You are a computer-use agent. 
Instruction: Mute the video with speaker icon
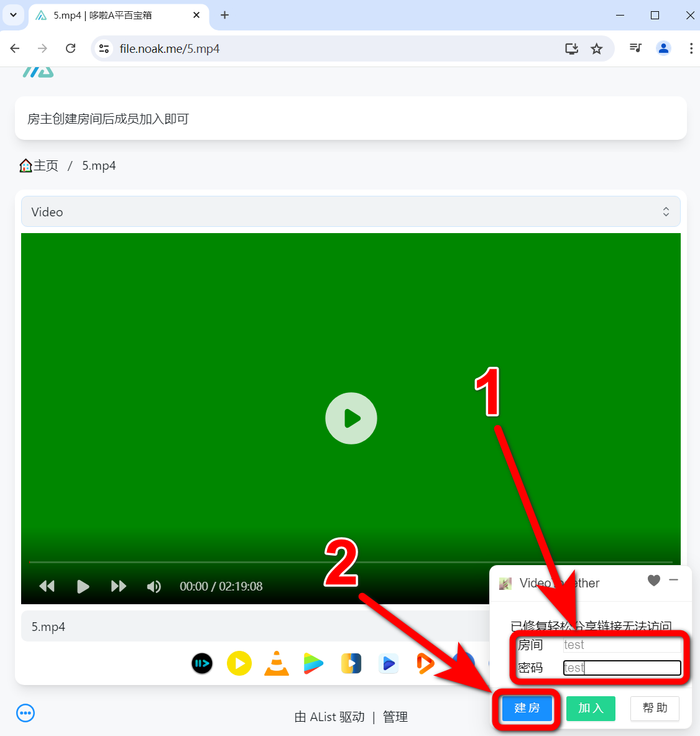154,586
